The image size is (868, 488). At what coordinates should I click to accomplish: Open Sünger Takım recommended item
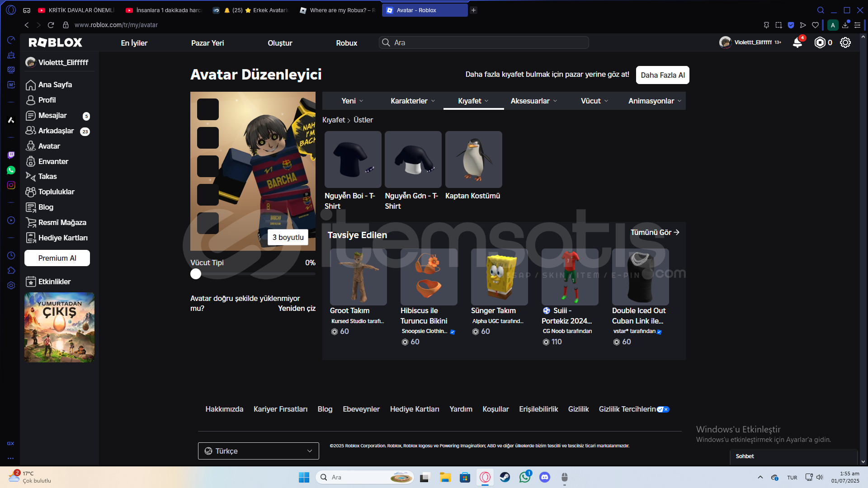pyautogui.click(x=499, y=277)
